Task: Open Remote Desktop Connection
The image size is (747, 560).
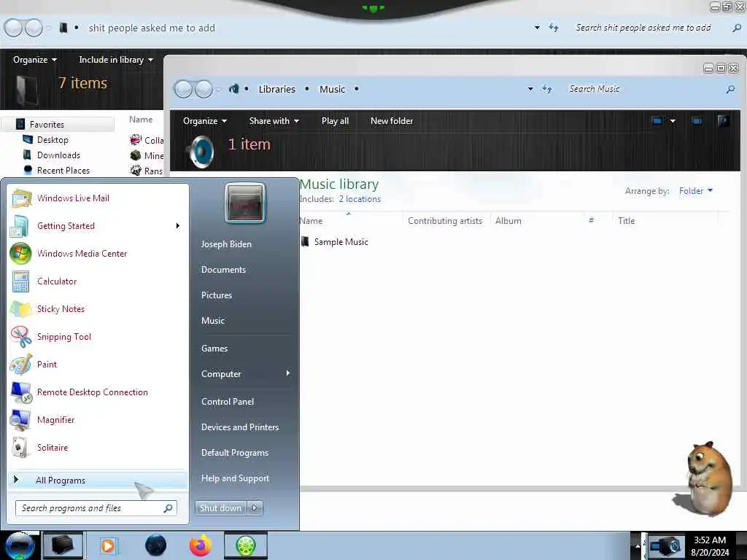Action: tap(92, 392)
